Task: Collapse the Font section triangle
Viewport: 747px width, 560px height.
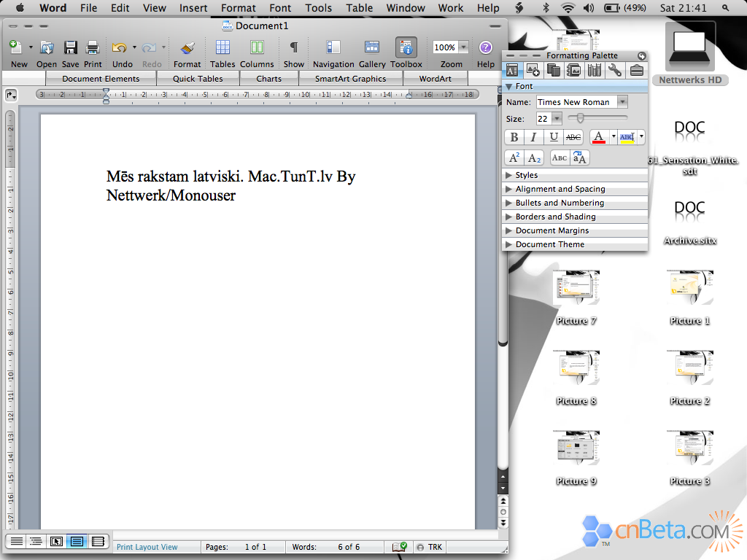Action: 508,86
